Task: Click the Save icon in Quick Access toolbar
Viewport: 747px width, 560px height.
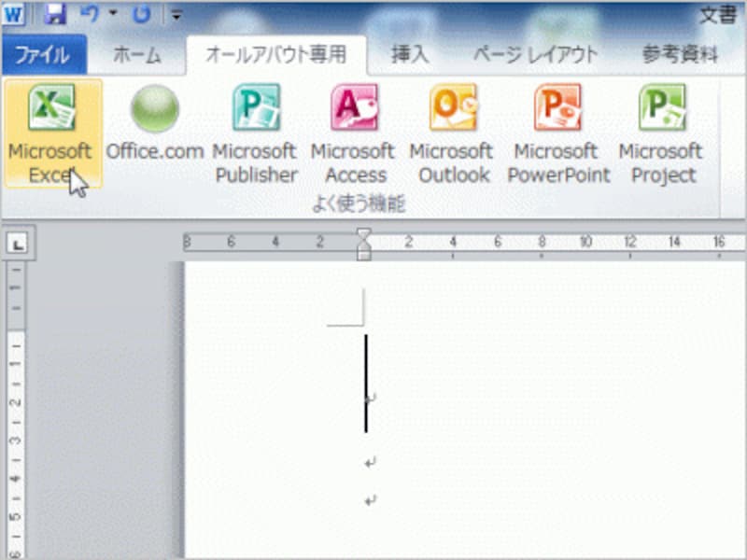Action: [55, 15]
